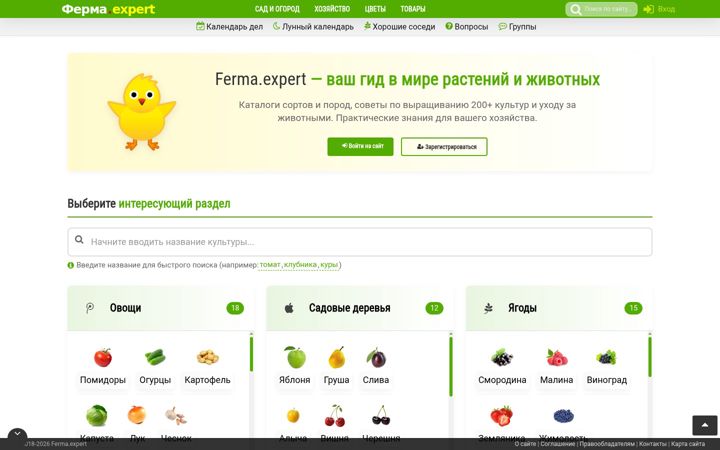This screenshot has width=720, height=450.
Task: Open the Земляника strawberry icon
Action: pyautogui.click(x=501, y=416)
